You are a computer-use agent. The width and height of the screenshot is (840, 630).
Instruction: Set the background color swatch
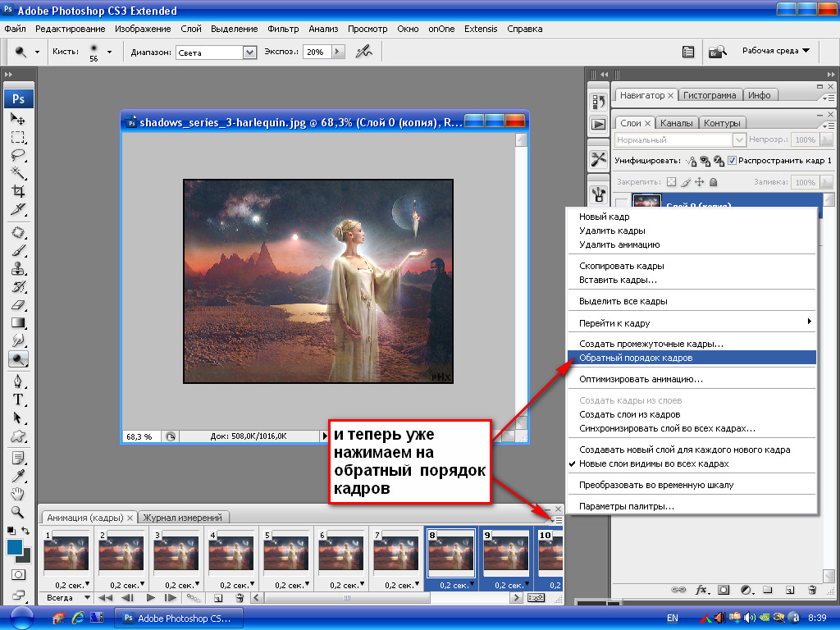pos(25,557)
